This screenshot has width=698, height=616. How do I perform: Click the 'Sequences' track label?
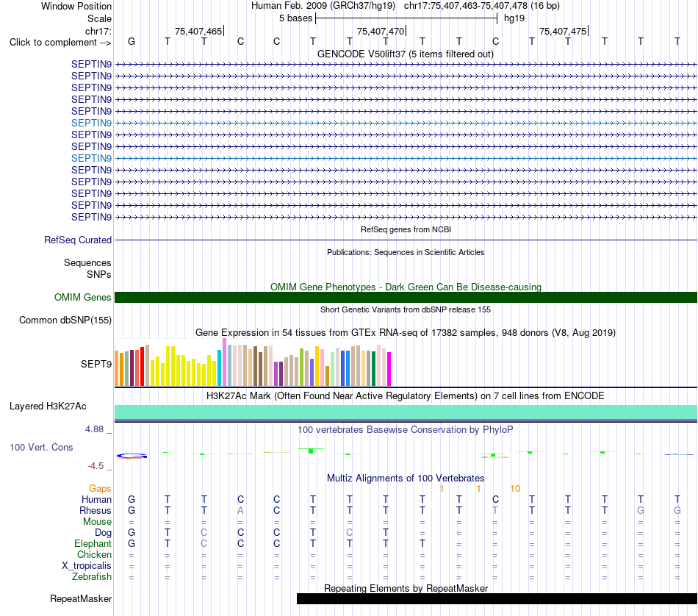point(87,262)
